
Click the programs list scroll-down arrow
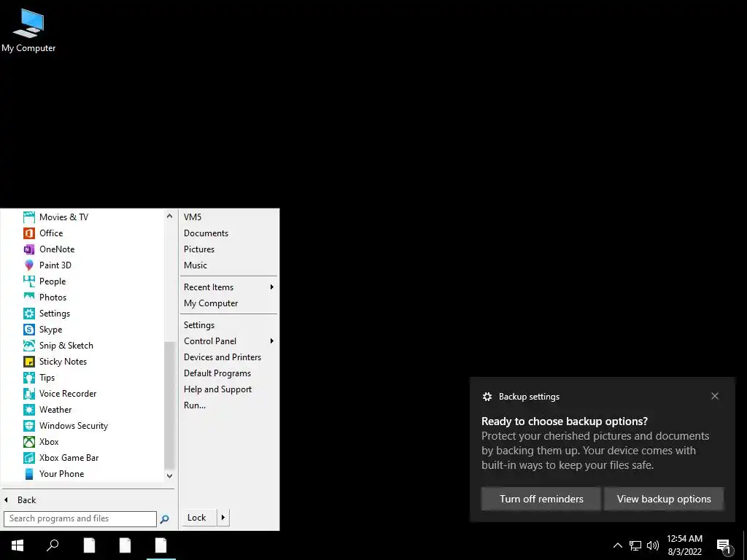(169, 475)
